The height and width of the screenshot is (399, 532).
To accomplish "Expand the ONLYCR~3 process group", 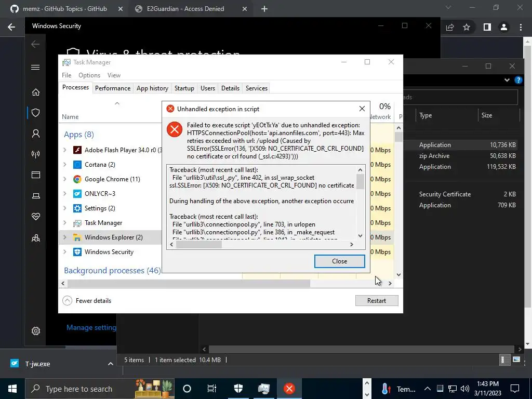I will click(65, 193).
